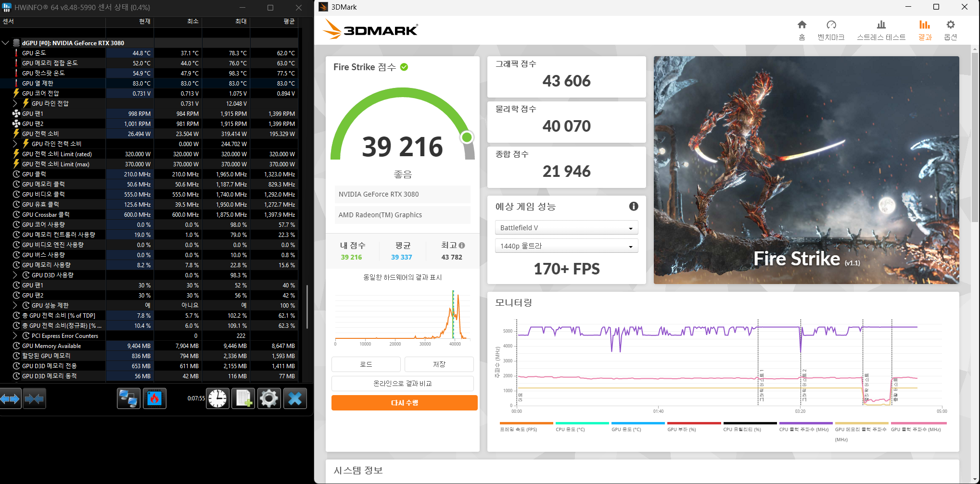Click 온라인으로 결과 비교 button
The image size is (980, 484).
pyautogui.click(x=403, y=384)
